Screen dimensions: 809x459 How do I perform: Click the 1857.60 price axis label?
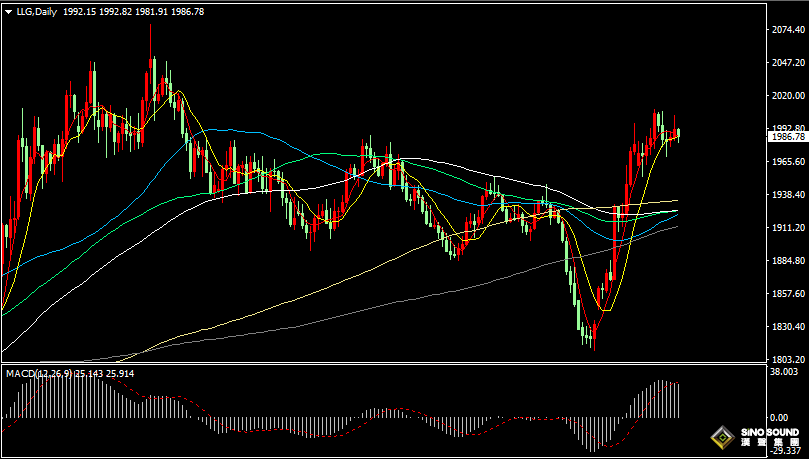pos(788,294)
